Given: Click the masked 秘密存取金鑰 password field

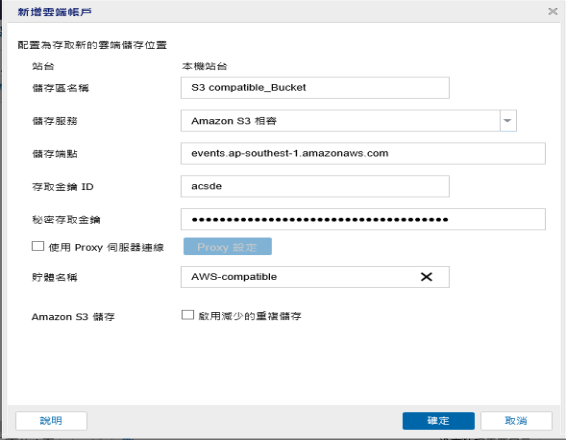Looking at the screenshot, I should (363, 219).
